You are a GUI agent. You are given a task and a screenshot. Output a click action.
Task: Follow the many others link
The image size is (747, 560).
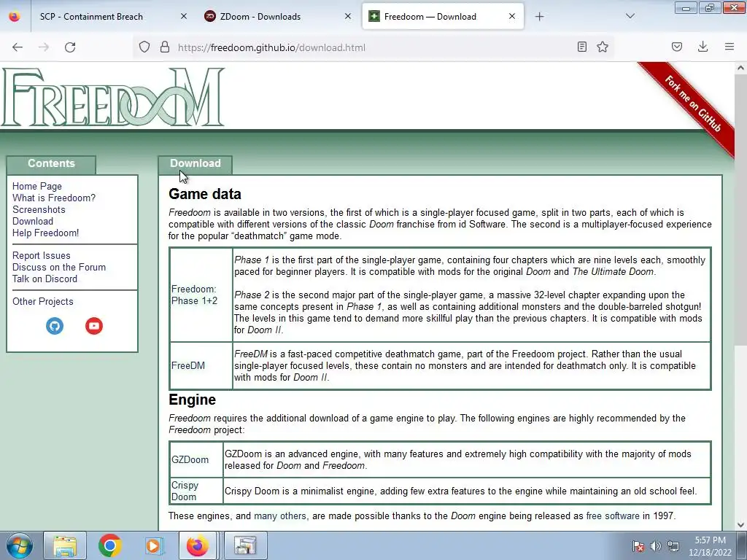[x=279, y=516]
